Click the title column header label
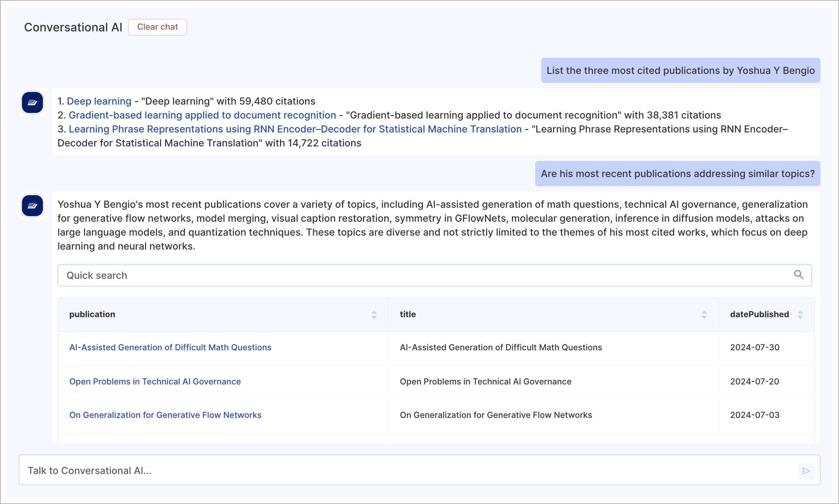The height and width of the screenshot is (504, 839). tap(408, 314)
